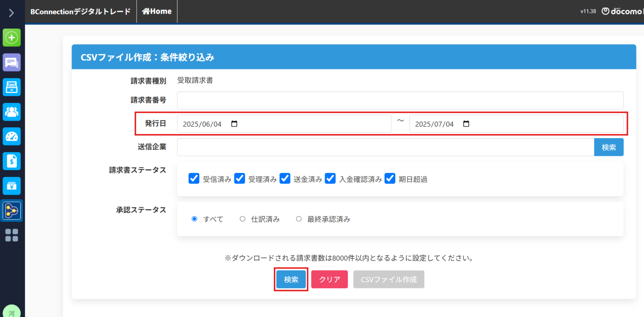The width and height of the screenshot is (644, 317).
Task: Open the start date calendar picker
Action: [x=234, y=124]
